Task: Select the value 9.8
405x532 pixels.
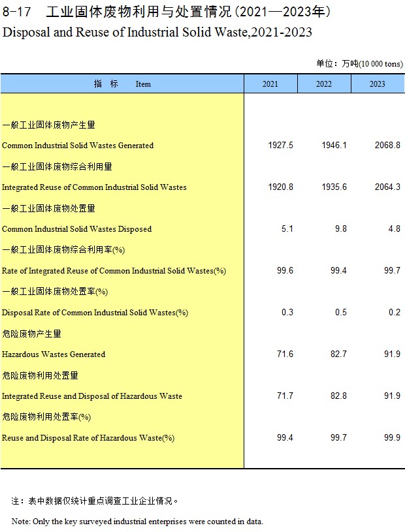Action: tap(341, 228)
